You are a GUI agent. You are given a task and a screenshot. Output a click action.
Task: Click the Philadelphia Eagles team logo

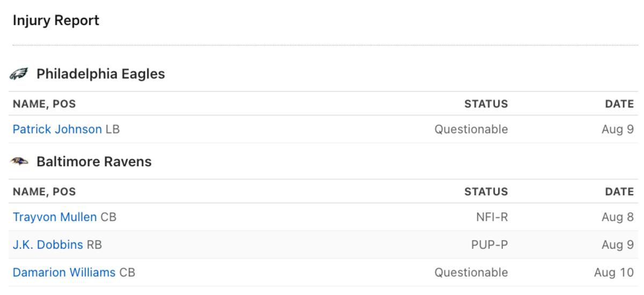[x=19, y=74]
